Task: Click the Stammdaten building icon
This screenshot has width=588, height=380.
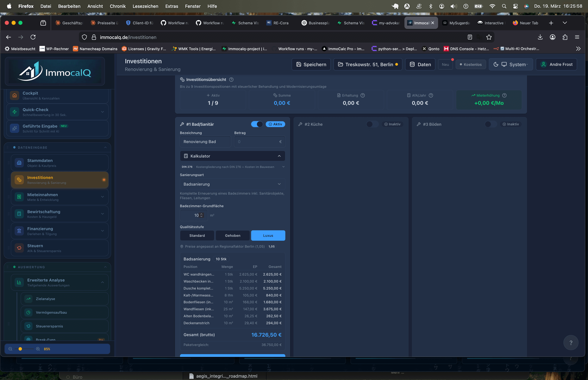Action: [x=19, y=163]
